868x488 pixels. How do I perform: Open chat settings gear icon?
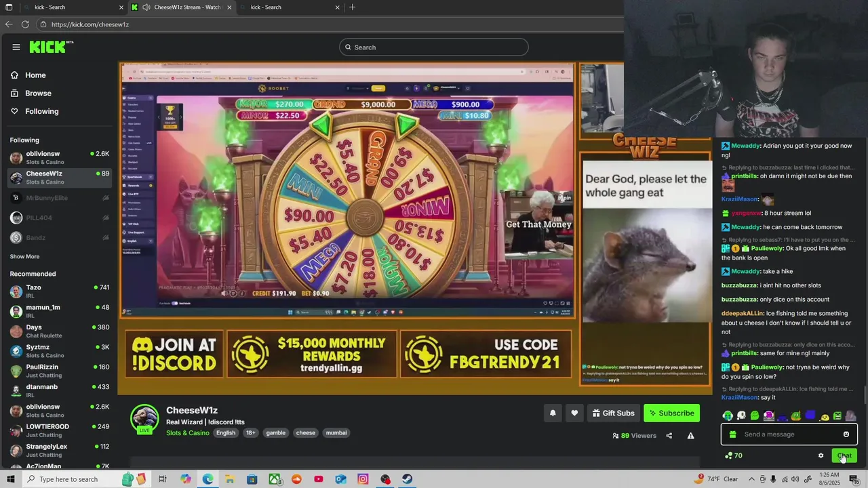click(x=821, y=455)
